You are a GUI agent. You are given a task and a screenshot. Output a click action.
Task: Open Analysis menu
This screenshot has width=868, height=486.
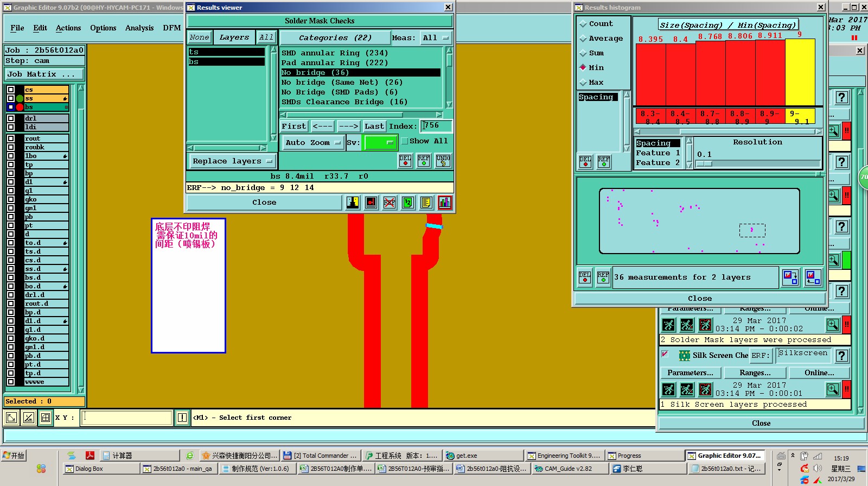click(139, 28)
